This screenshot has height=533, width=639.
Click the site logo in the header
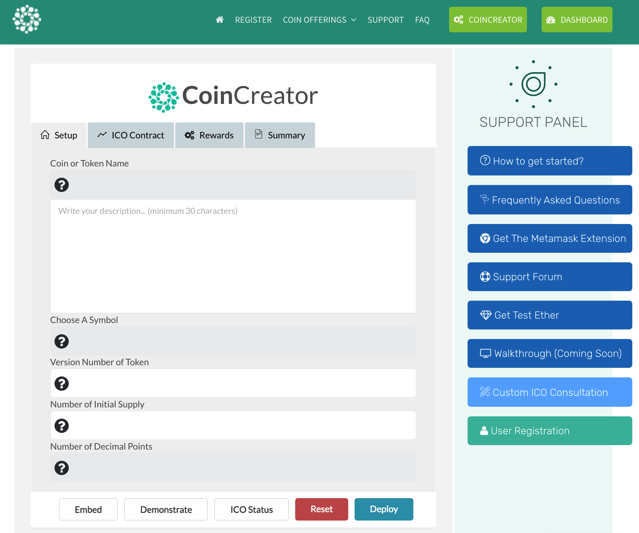click(x=27, y=19)
